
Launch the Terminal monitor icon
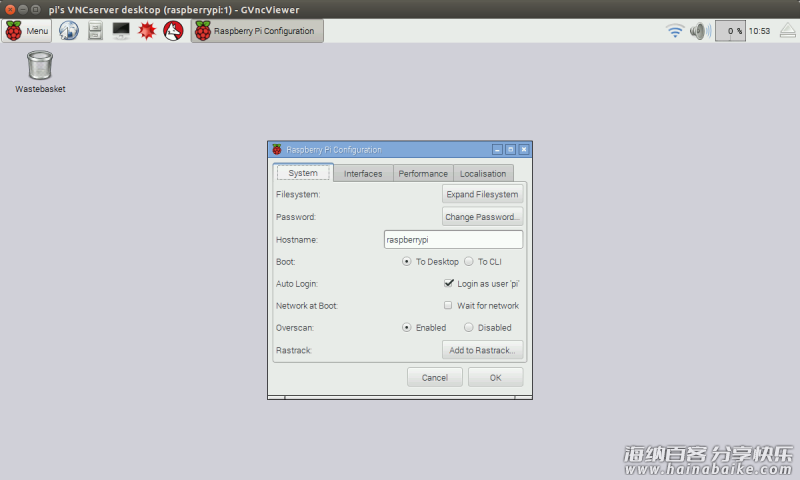(x=121, y=31)
